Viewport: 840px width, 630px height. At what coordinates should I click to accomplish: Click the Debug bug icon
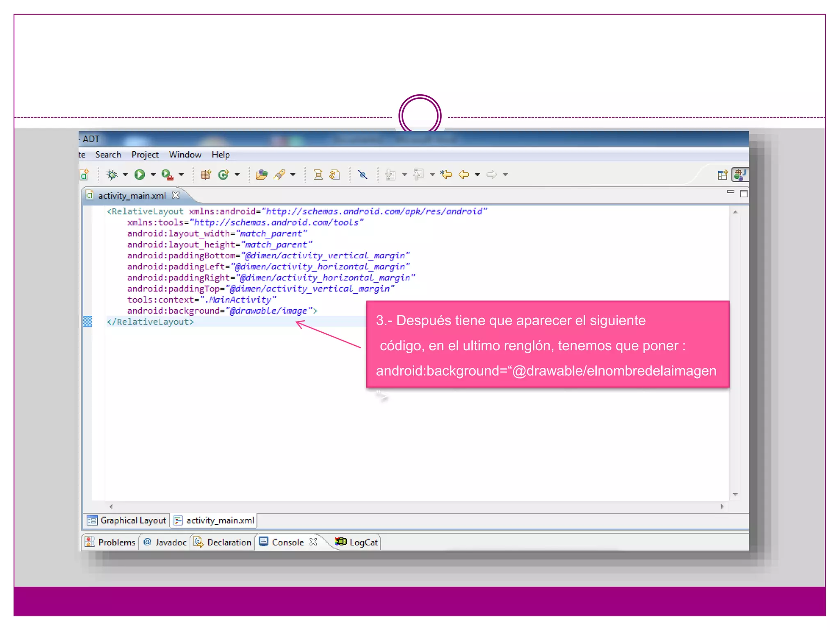click(x=112, y=175)
